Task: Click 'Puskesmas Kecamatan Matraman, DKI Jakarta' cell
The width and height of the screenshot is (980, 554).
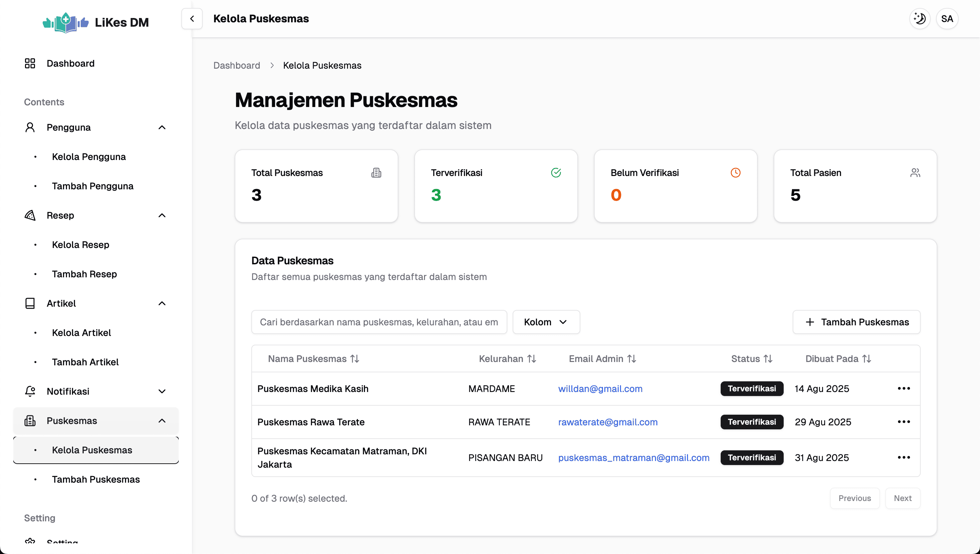Action: coord(342,457)
